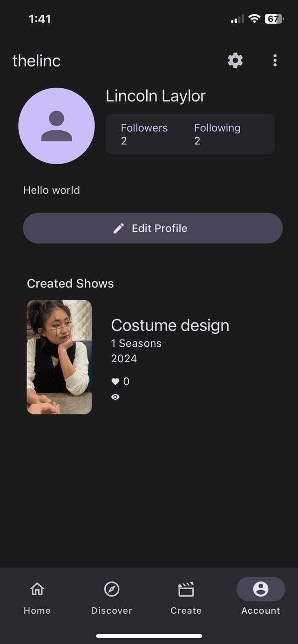
Task: Open settings via the gear icon
Action: tap(235, 60)
